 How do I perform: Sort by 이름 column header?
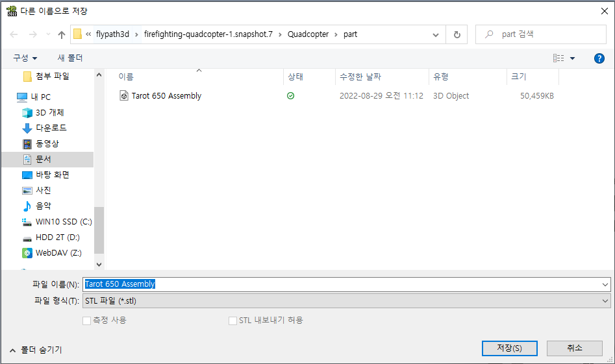tap(126, 77)
